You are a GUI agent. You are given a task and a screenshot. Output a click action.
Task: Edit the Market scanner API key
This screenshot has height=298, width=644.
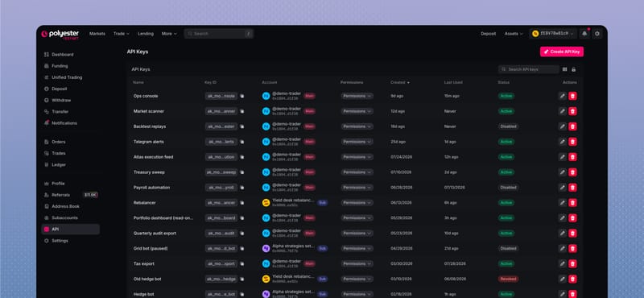(562, 111)
